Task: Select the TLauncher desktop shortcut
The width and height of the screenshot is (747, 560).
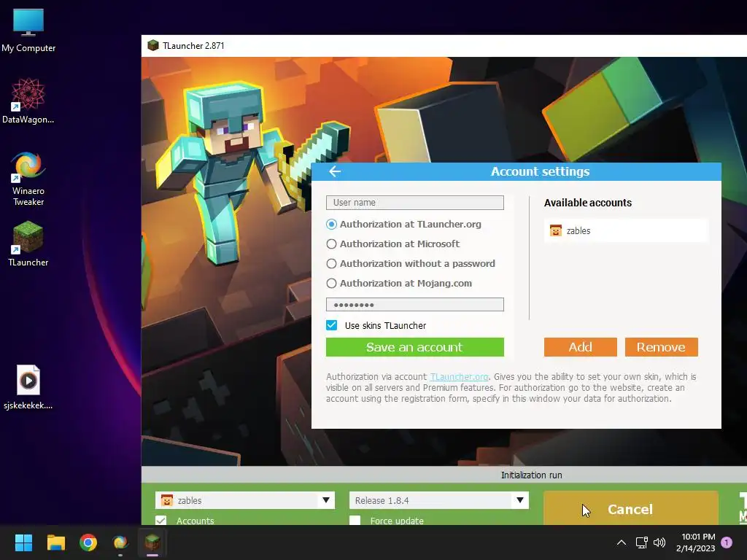Action: pos(28,244)
